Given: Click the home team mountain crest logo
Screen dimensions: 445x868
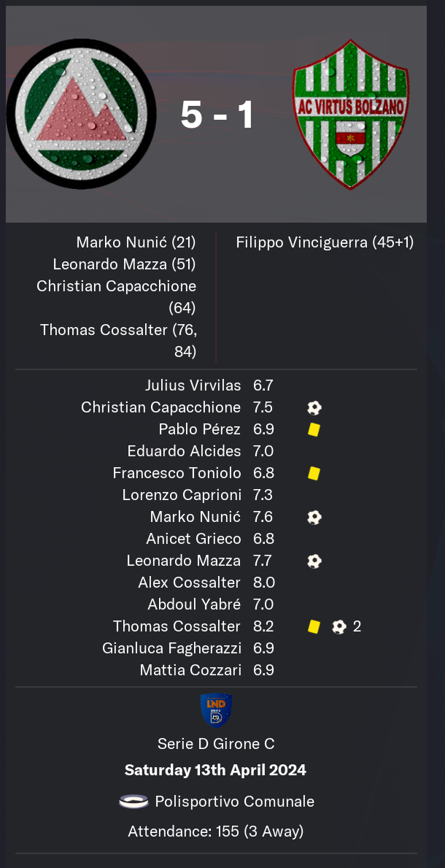Looking at the screenshot, I should coord(81,114).
